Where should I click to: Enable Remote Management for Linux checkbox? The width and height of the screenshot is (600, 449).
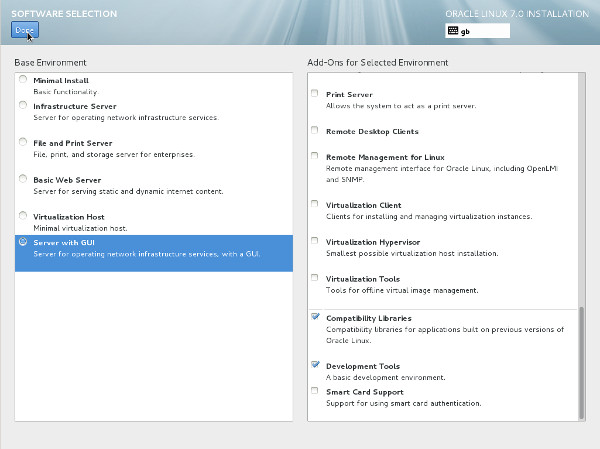[x=315, y=156]
